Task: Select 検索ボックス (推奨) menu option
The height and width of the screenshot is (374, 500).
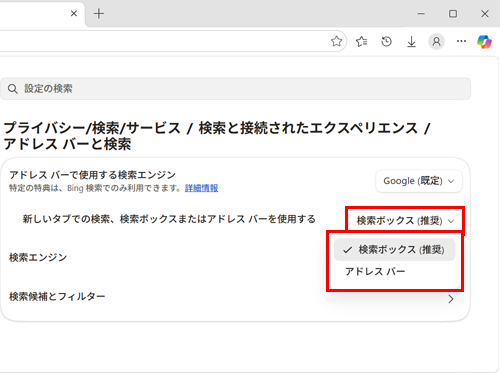Action: coord(394,250)
